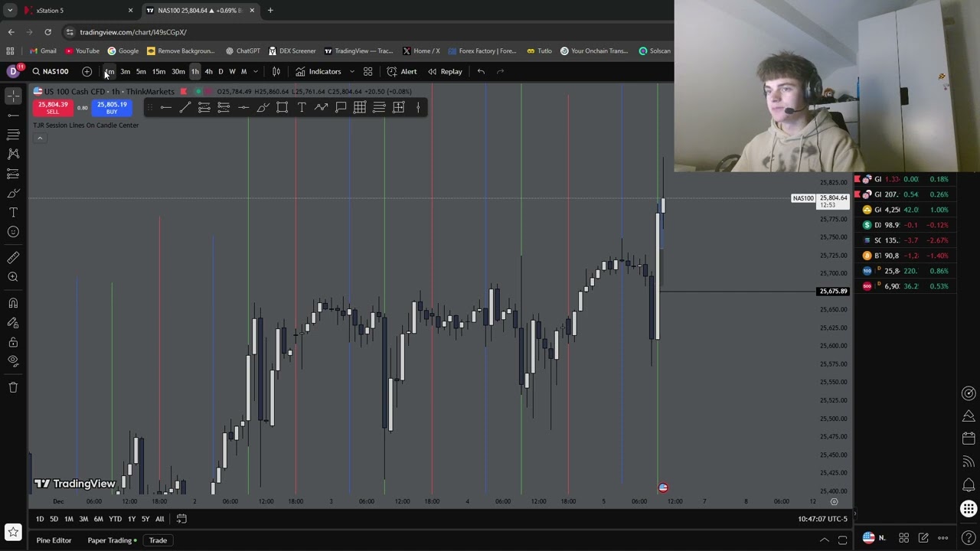Image resolution: width=980 pixels, height=551 pixels.
Task: Toggle lock all drawings
Action: pos(13,342)
